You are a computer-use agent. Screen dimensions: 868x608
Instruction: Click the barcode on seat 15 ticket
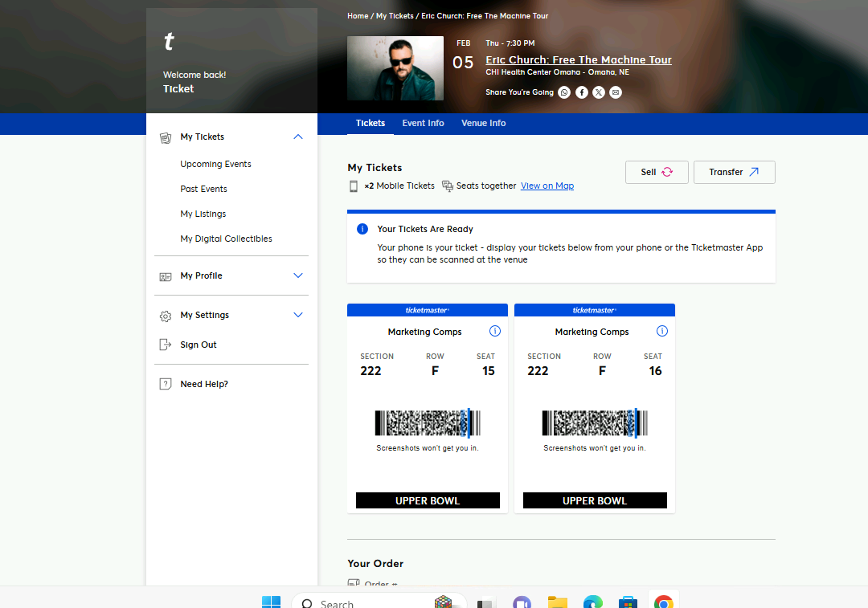(428, 423)
